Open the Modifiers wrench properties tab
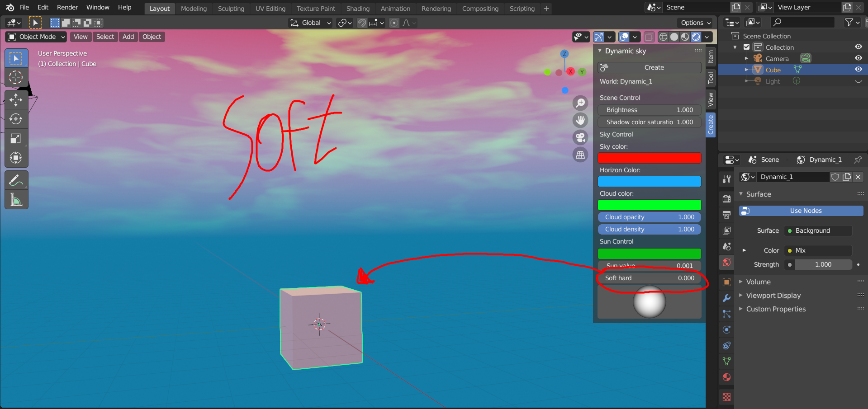 point(726,298)
